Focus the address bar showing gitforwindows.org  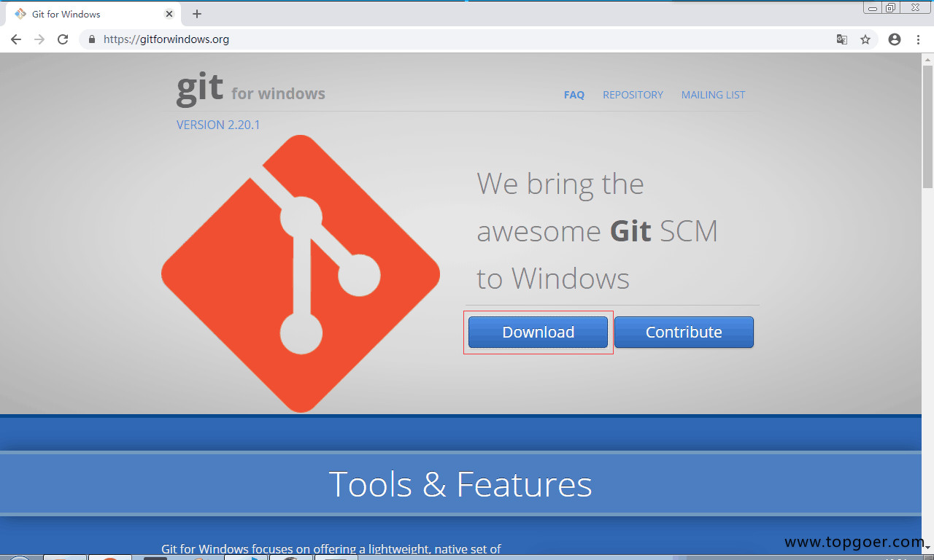[x=438, y=39]
